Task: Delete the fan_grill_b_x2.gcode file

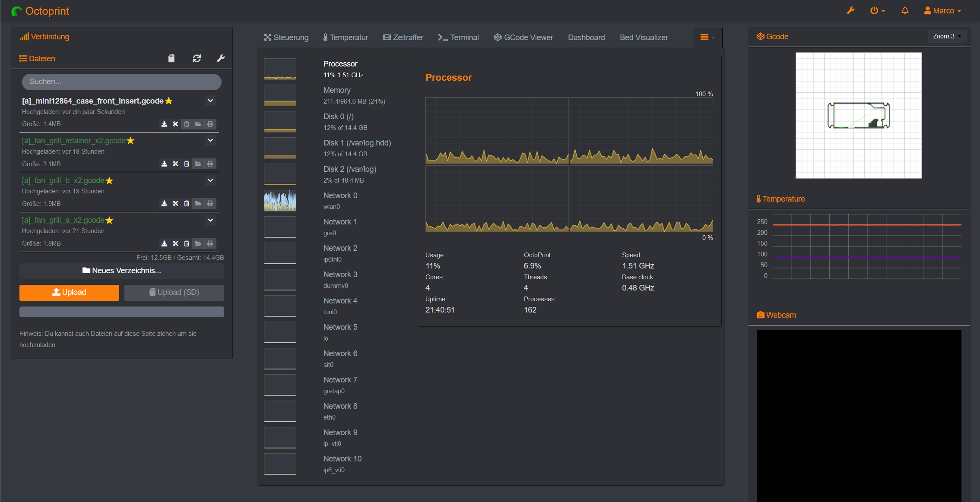Action: tap(187, 203)
